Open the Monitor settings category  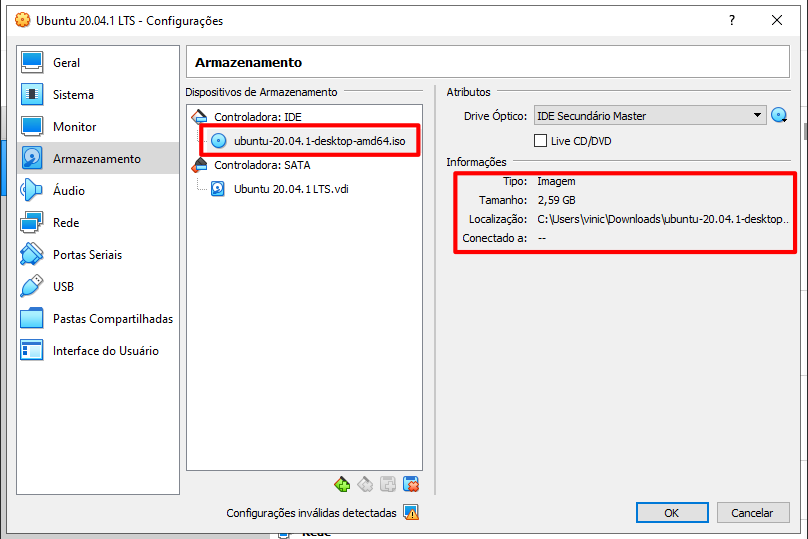[98, 127]
